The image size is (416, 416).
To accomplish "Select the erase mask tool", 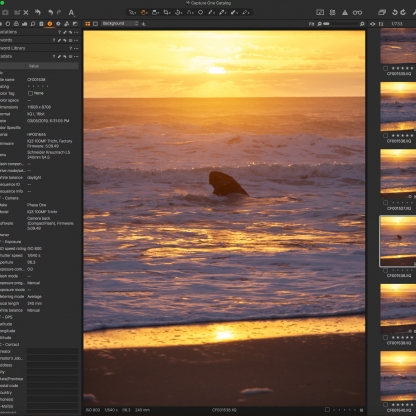I will pos(234,13).
